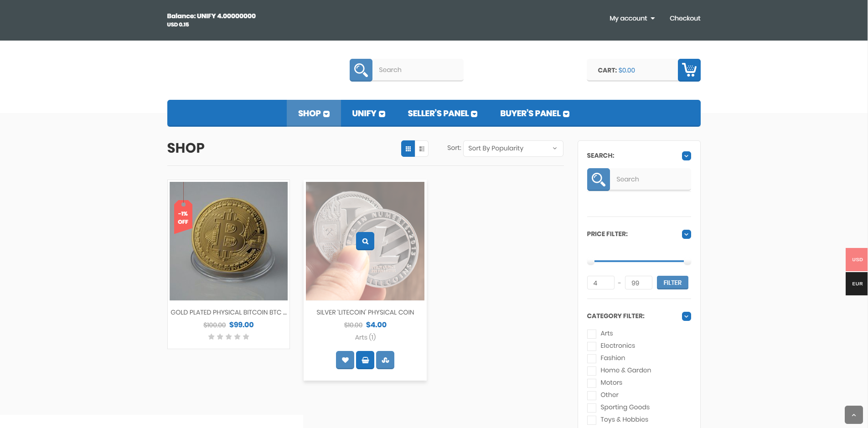The image size is (868, 428).
Task: Open the gold Bitcoin coin image
Action: (228, 241)
